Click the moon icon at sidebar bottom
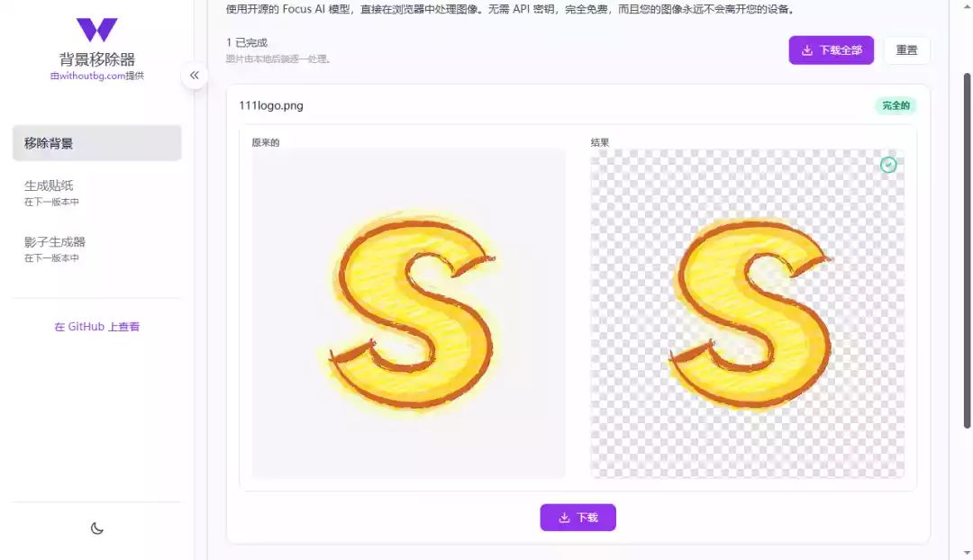This screenshot has width=973, height=560. [x=96, y=529]
